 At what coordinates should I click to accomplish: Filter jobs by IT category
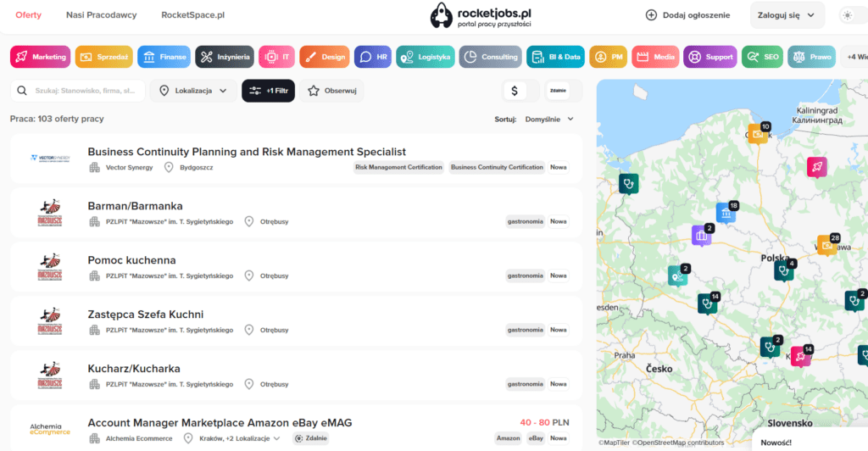point(276,57)
